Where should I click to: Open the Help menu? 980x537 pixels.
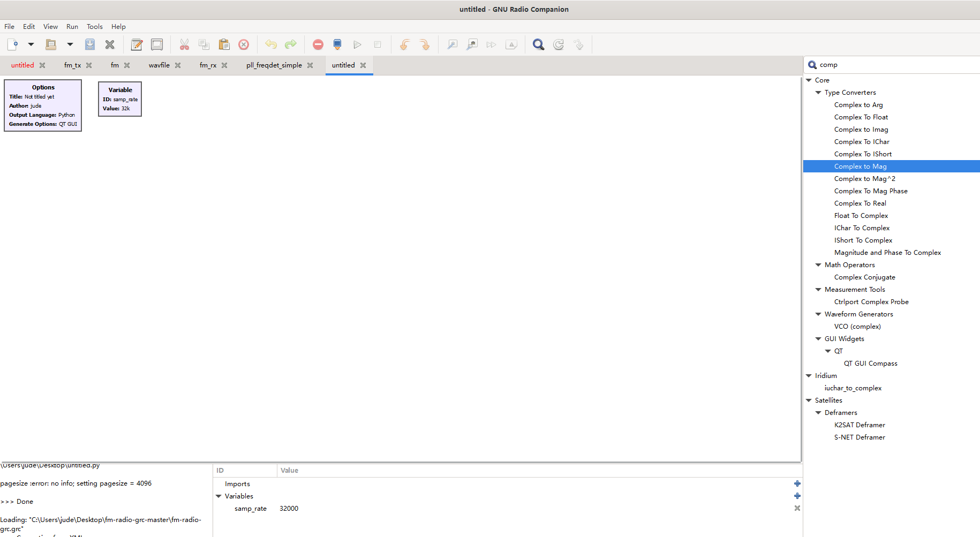[x=118, y=26]
